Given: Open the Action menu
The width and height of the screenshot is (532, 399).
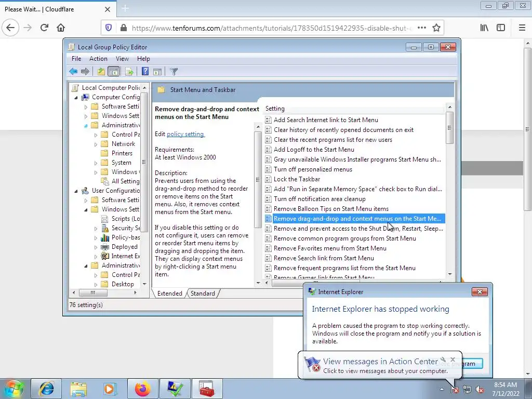Looking at the screenshot, I should 98,59.
